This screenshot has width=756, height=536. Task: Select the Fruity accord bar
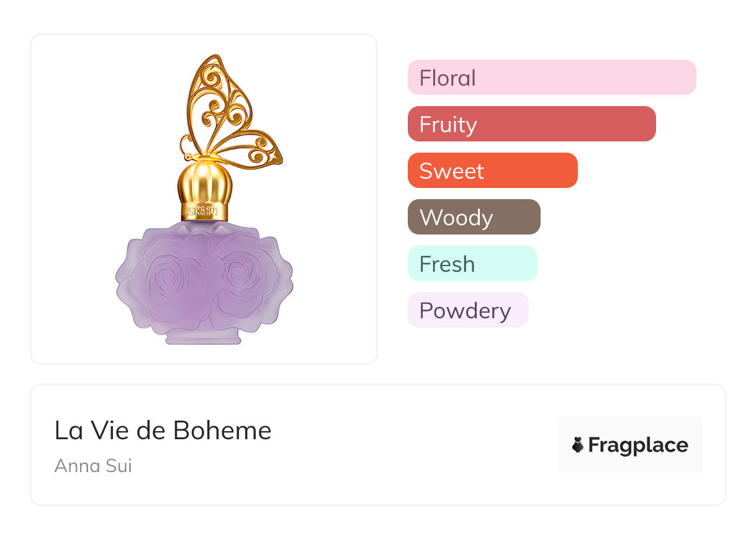point(531,124)
